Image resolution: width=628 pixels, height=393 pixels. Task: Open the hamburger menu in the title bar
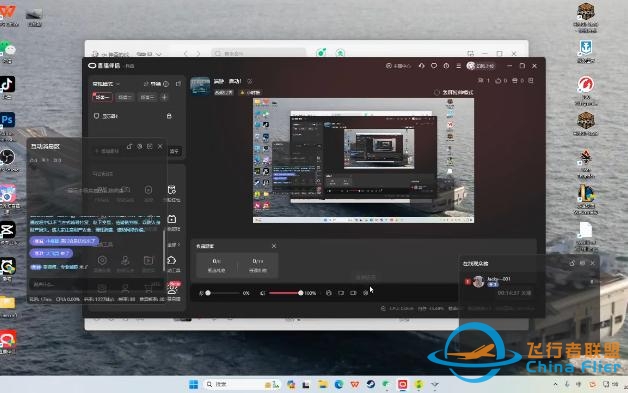pos(459,66)
